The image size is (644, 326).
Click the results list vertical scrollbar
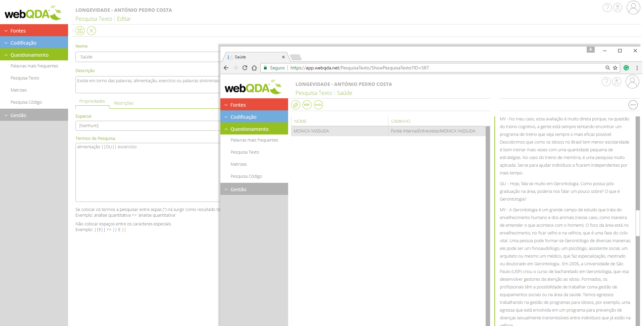(488, 225)
